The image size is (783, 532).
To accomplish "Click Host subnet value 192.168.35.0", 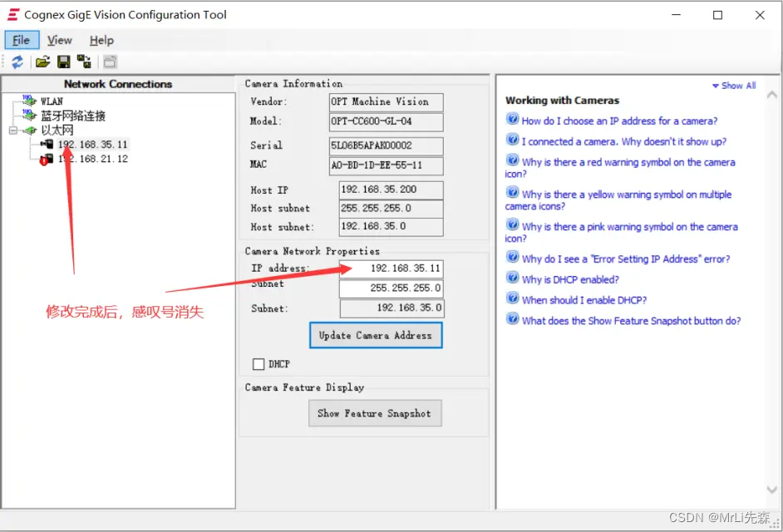I will pos(391,227).
